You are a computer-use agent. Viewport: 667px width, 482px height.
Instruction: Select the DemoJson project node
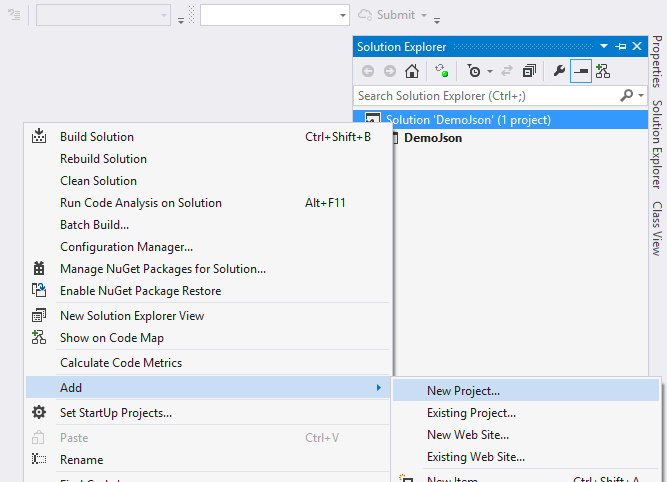point(432,138)
